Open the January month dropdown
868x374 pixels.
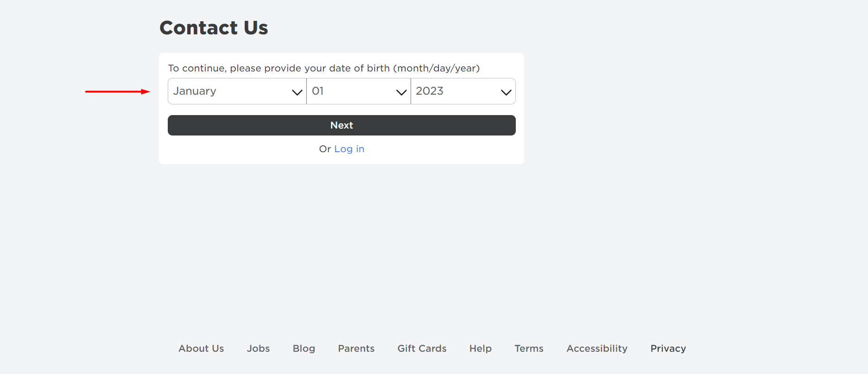click(x=237, y=91)
